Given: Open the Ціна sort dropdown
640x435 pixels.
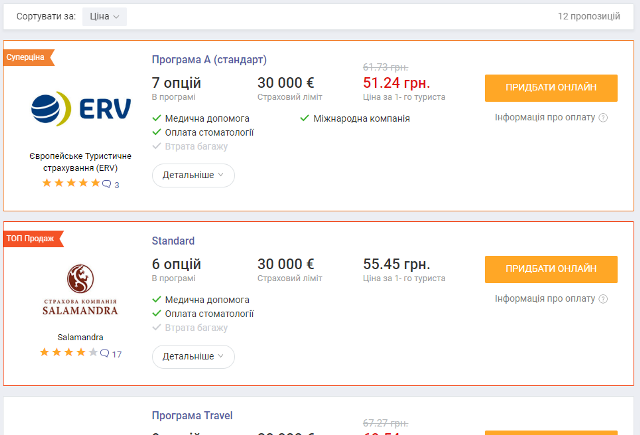Looking at the screenshot, I should [x=104, y=17].
